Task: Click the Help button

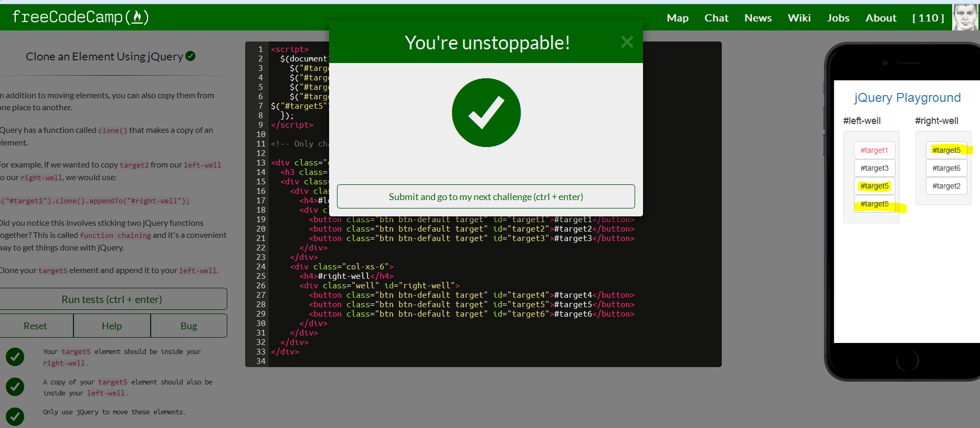Action: (x=112, y=326)
